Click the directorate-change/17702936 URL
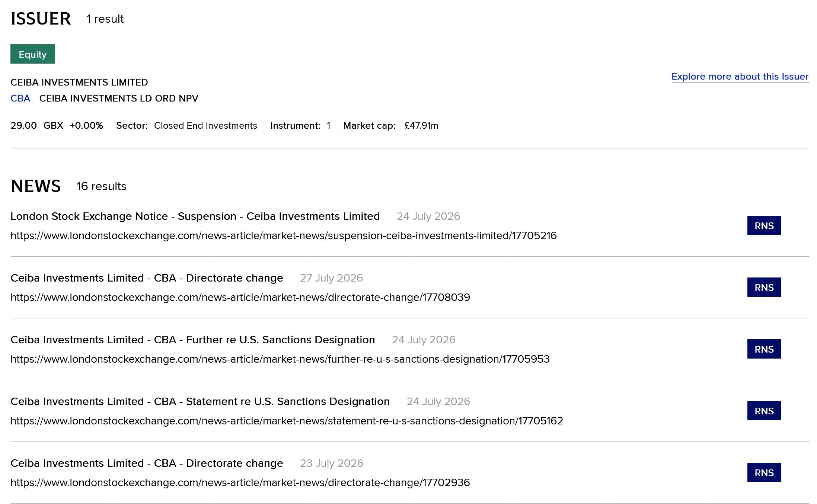 (x=240, y=482)
